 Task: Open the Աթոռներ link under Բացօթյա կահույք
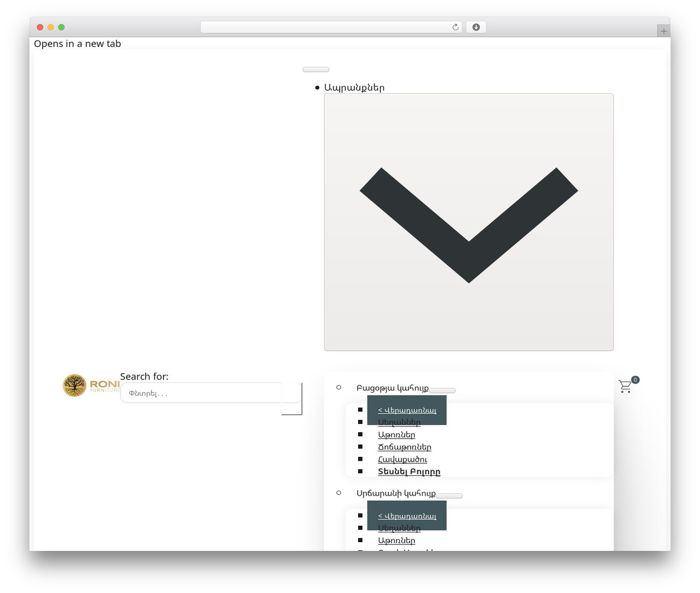(396, 435)
